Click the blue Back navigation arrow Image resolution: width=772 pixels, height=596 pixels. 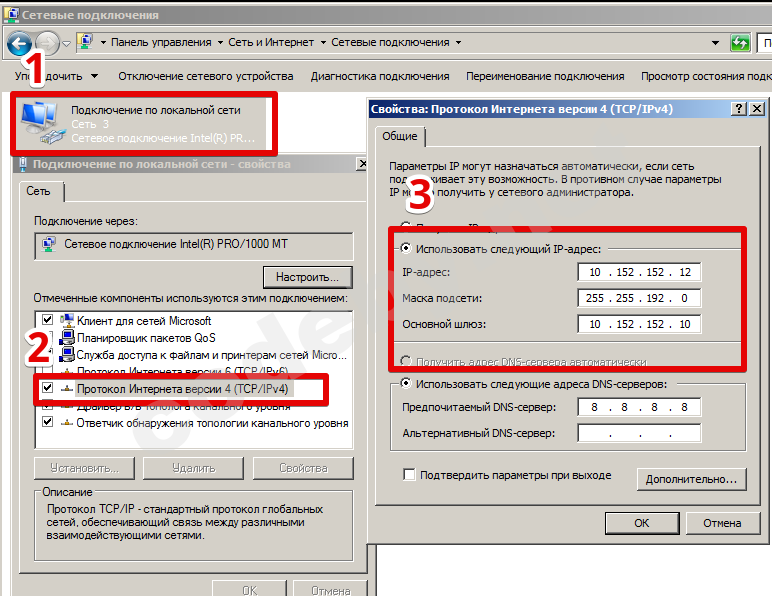[x=19, y=43]
